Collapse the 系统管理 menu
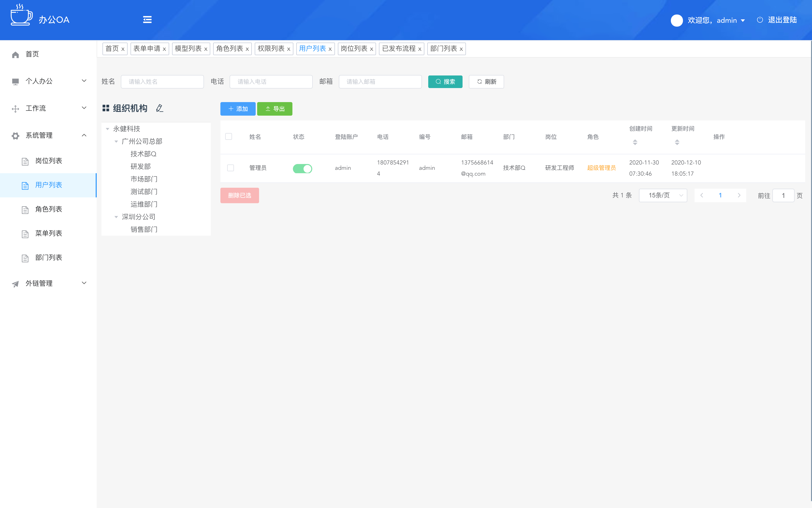 coord(84,135)
